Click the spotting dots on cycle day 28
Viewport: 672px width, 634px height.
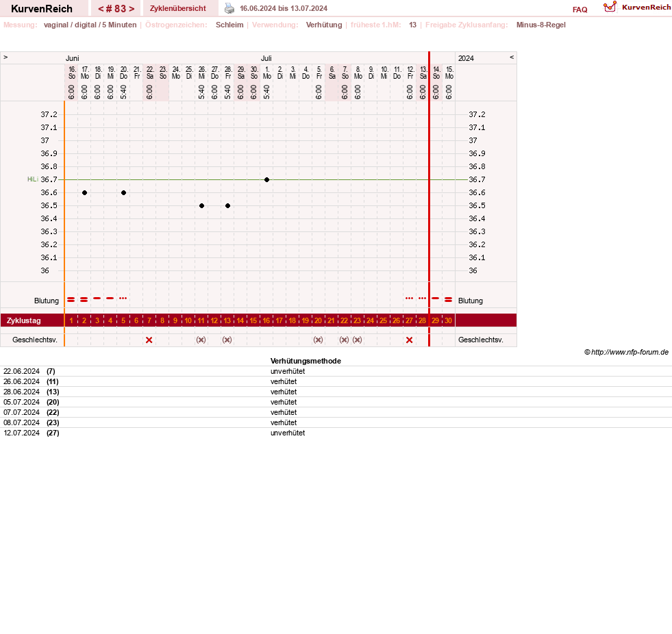tap(422, 298)
